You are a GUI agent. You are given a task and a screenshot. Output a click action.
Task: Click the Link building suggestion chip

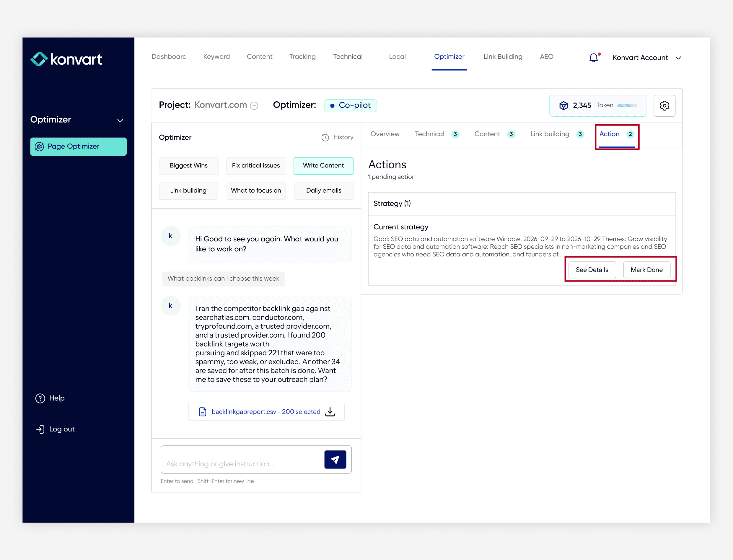pos(188,191)
